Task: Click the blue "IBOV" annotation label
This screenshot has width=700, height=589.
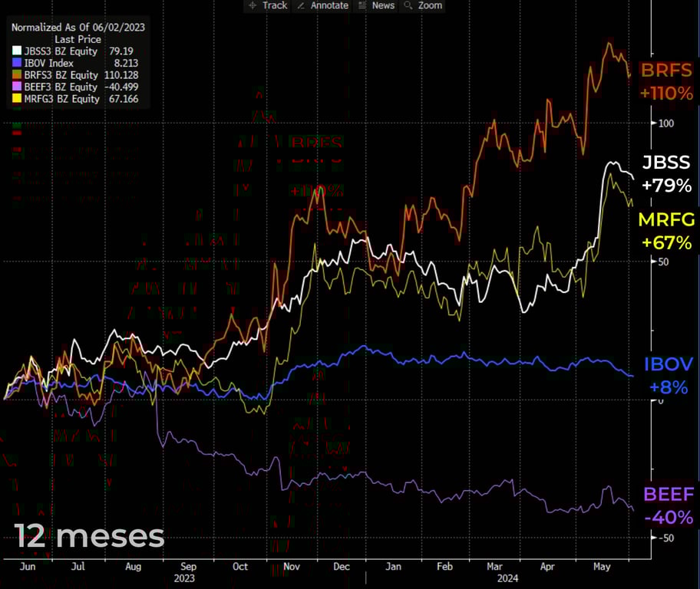Action: [x=669, y=364]
